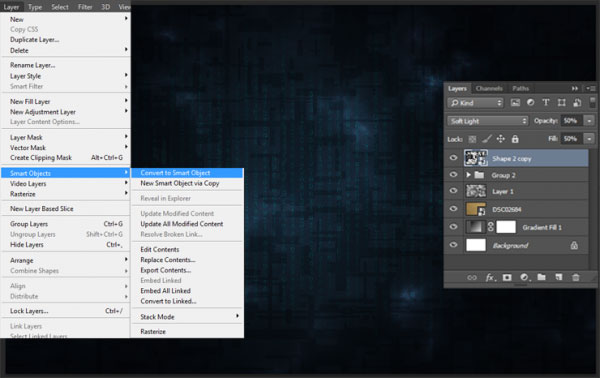This screenshot has width=600, height=378.
Task: Select the Layers tab
Action: [x=457, y=88]
